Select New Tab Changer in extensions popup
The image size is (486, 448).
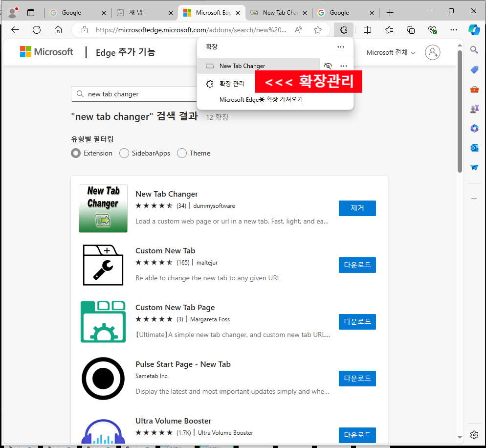click(x=259, y=66)
